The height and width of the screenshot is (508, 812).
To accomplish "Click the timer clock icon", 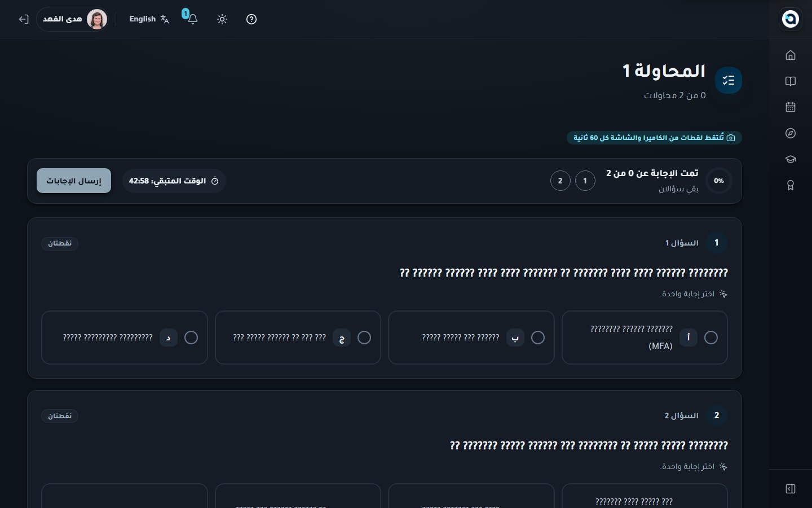I will (x=215, y=181).
